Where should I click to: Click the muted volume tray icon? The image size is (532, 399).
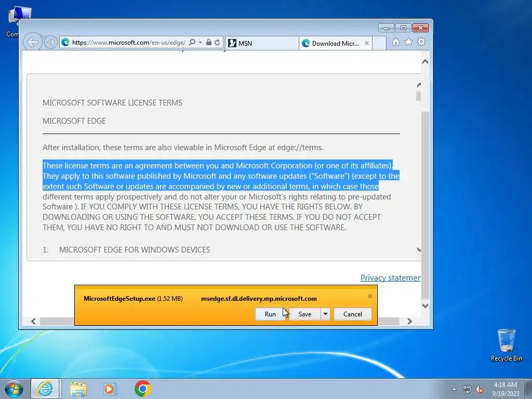(480, 389)
